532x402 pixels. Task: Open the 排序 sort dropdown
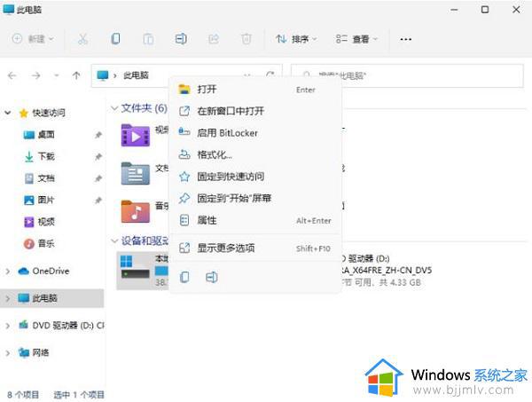click(297, 39)
